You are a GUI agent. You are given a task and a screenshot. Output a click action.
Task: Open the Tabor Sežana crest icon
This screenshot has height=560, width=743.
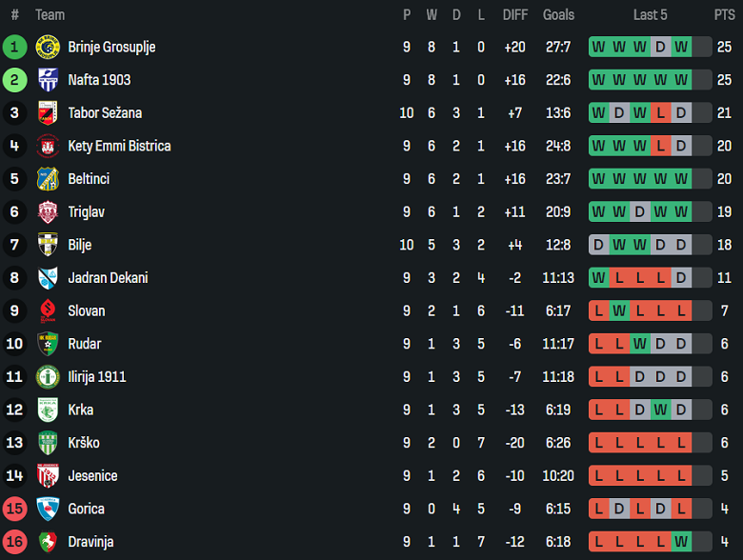click(48, 113)
